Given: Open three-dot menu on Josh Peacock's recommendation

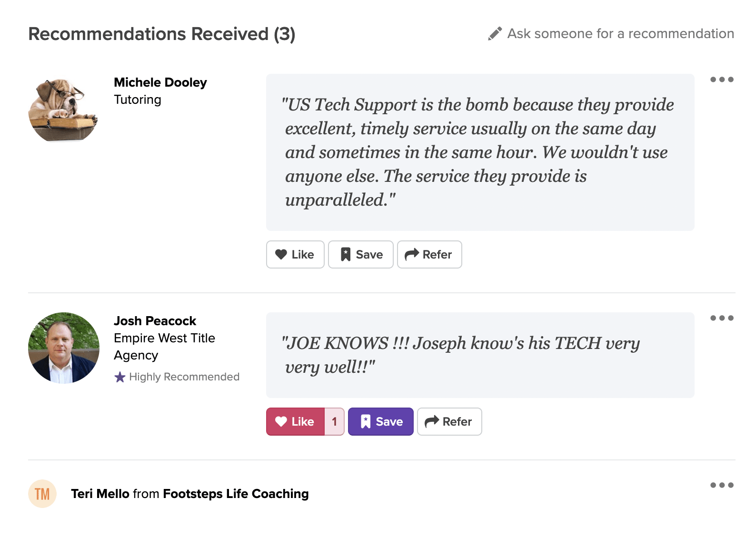Looking at the screenshot, I should point(722,318).
